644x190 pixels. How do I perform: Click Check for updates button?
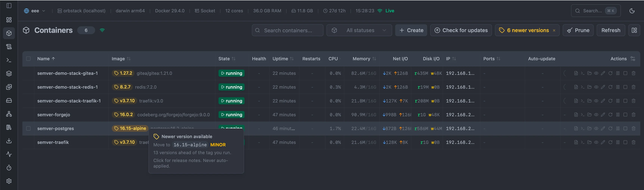pyautogui.click(x=461, y=30)
